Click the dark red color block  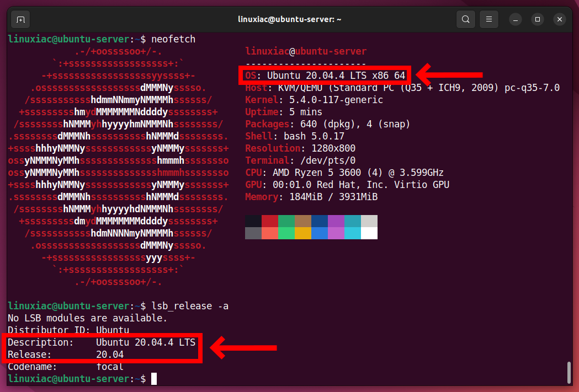point(270,221)
